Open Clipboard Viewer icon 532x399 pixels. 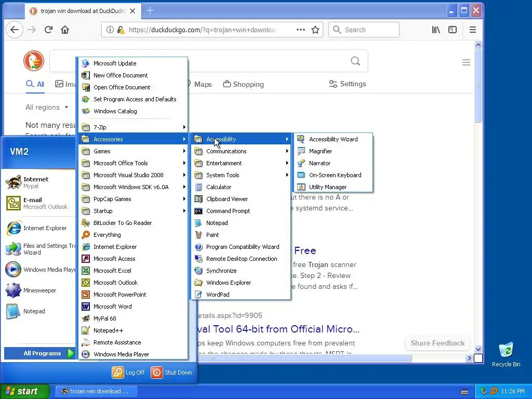(198, 199)
